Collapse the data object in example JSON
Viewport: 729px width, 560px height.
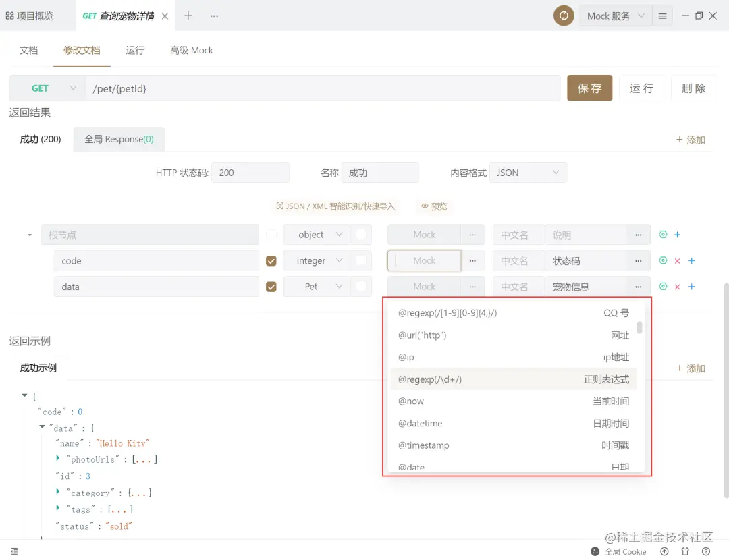click(x=43, y=426)
